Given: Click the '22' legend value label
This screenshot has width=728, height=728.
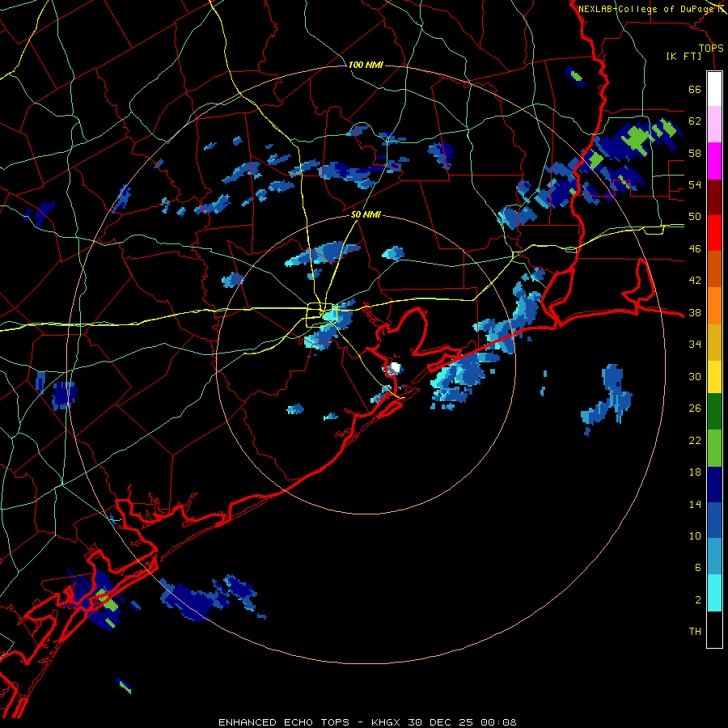Looking at the screenshot, I should click(695, 440).
